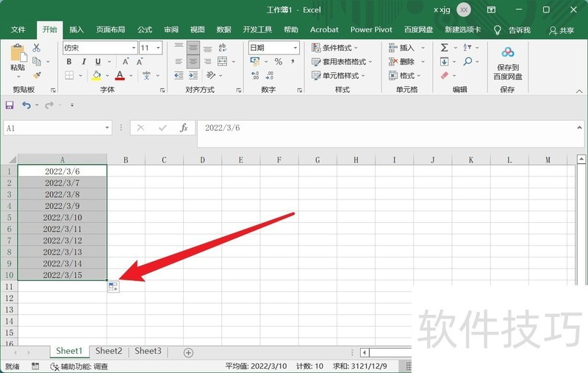Image resolution: width=588 pixels, height=373 pixels.
Task: Toggle Wrap Text icon
Action: pos(223,47)
